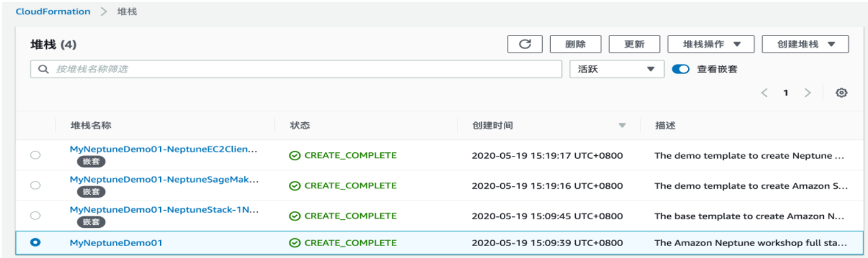Select radio button for MyNeptuneDemo01-NeptuneSageMaker stack

point(35,185)
